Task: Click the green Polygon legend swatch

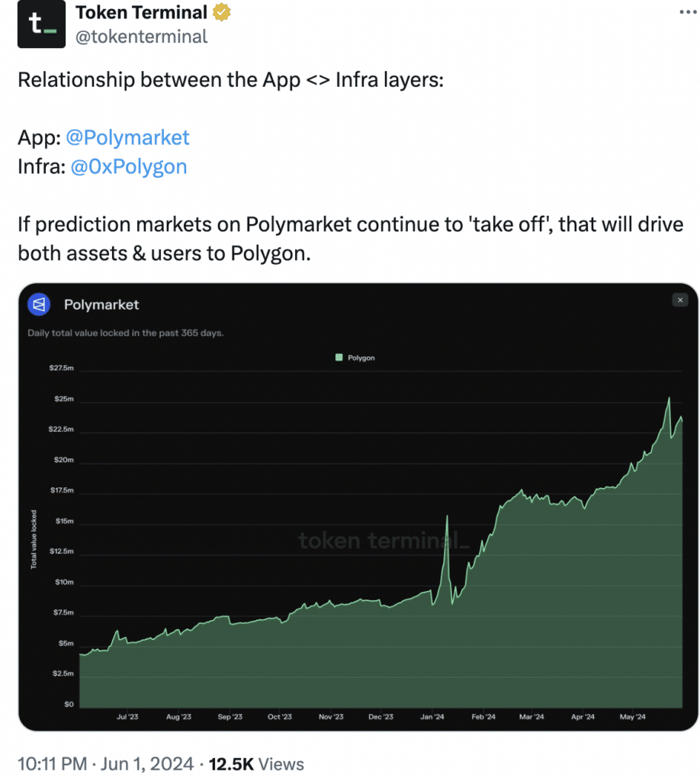Action: coord(339,357)
